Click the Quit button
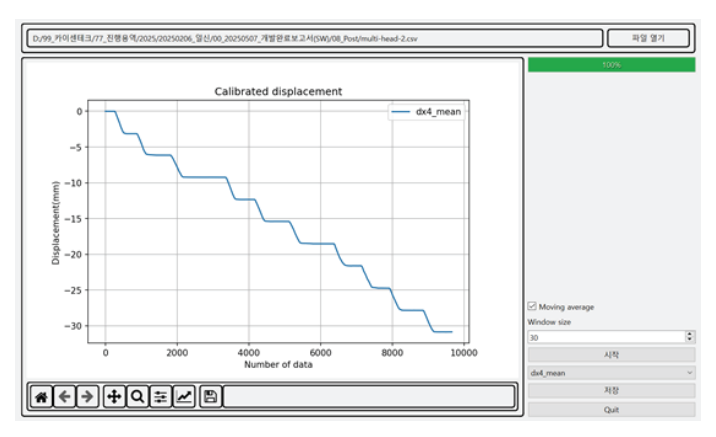The image size is (716, 437). click(x=610, y=409)
